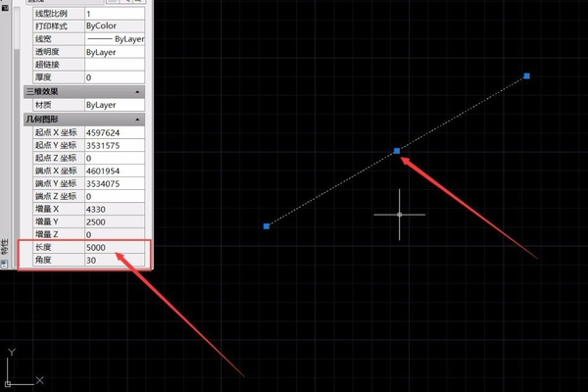Open the 打印样式 ByColor dropdown
Image resolution: width=588 pixels, height=392 pixels.
pyautogui.click(x=116, y=26)
